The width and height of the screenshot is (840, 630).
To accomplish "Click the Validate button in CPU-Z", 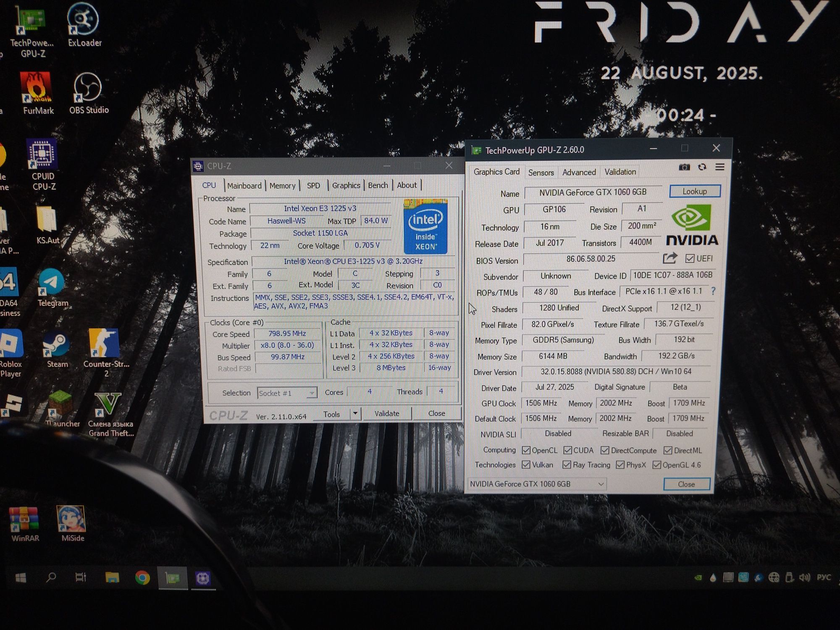I will [x=386, y=413].
